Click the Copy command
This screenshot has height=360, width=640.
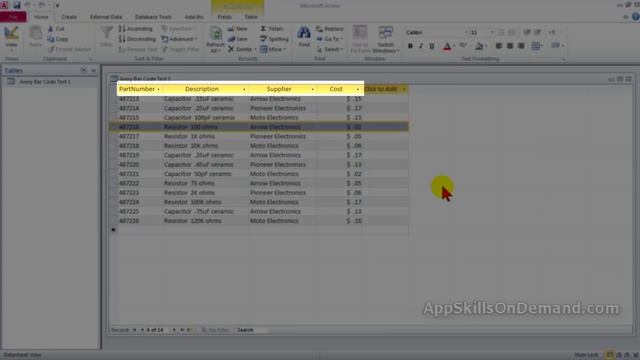(58, 39)
